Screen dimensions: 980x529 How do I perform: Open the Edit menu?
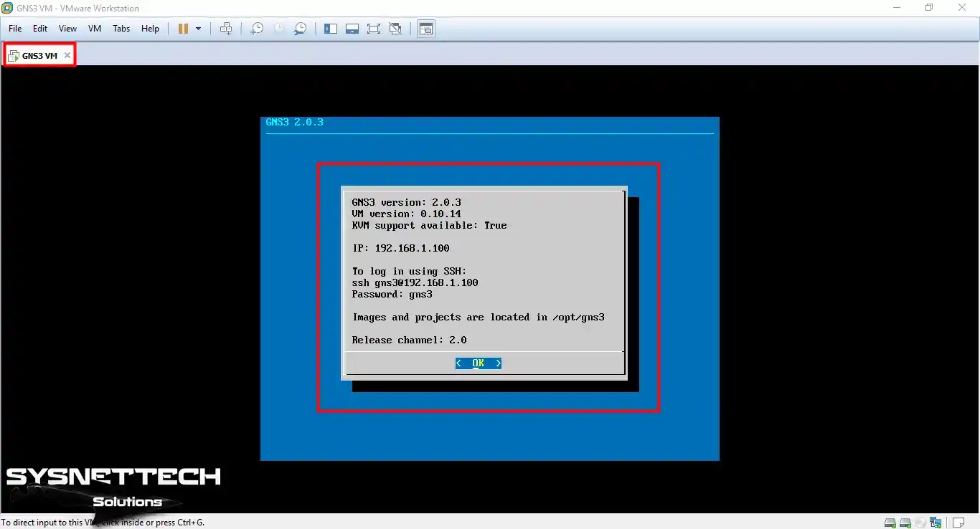pos(40,29)
